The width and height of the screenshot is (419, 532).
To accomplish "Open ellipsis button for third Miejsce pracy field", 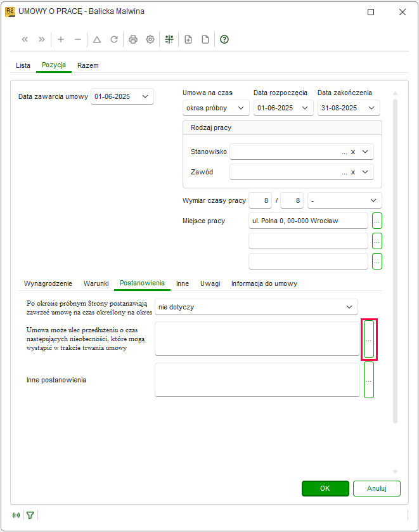I will pos(377,262).
